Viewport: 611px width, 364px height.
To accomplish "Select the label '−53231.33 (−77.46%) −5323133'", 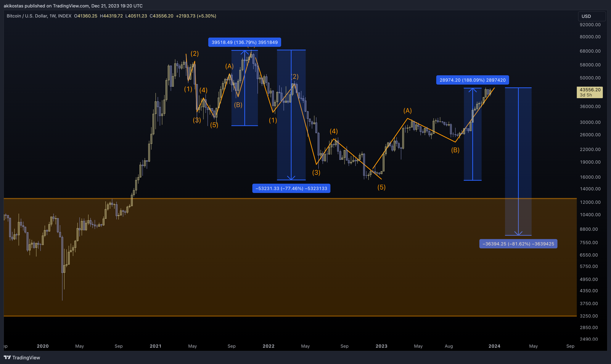I will 291,188.
